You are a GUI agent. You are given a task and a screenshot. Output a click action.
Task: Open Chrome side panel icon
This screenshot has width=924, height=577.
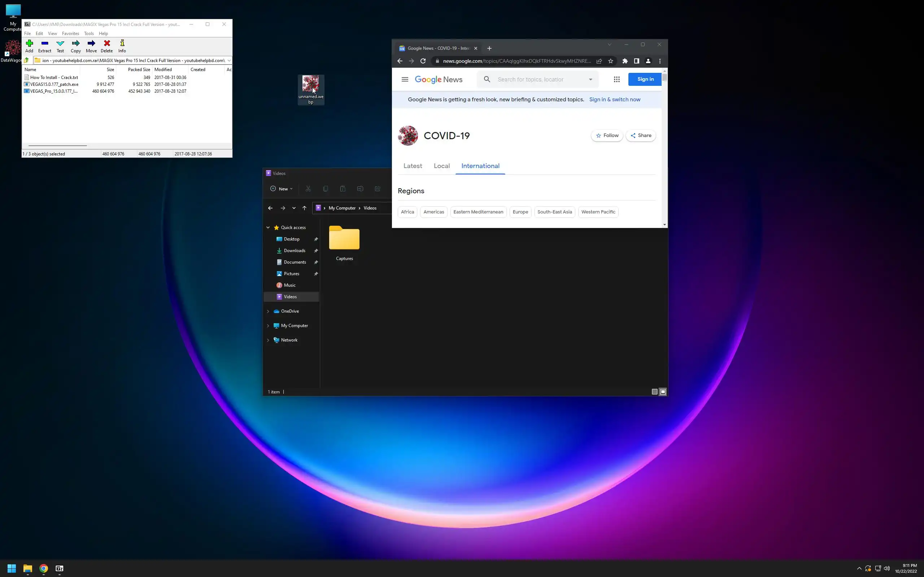tap(636, 61)
